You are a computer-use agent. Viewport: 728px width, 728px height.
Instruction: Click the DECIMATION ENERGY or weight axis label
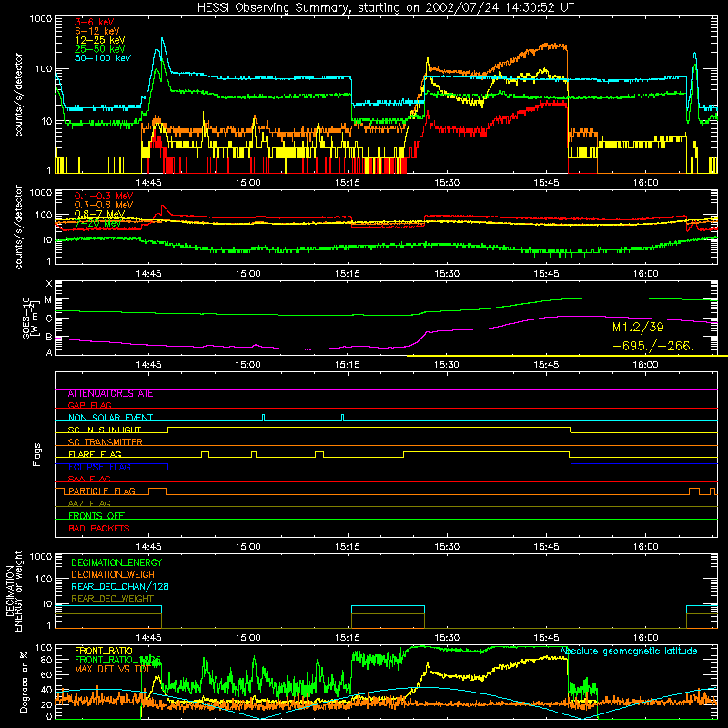pos(14,591)
